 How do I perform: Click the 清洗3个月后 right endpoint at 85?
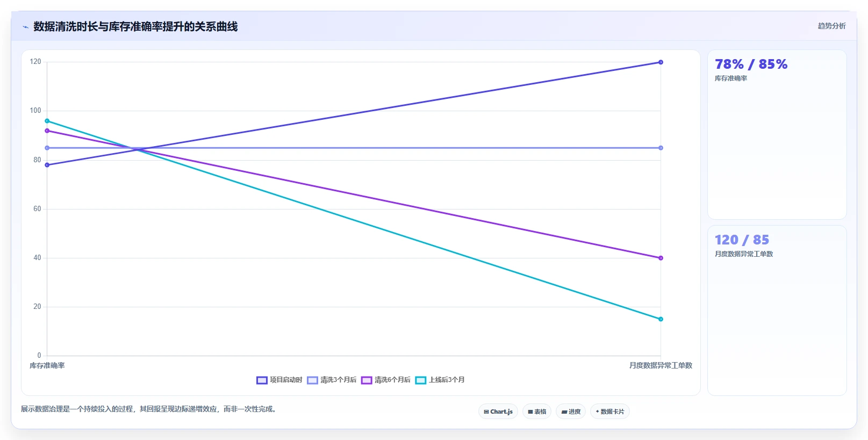(661, 148)
